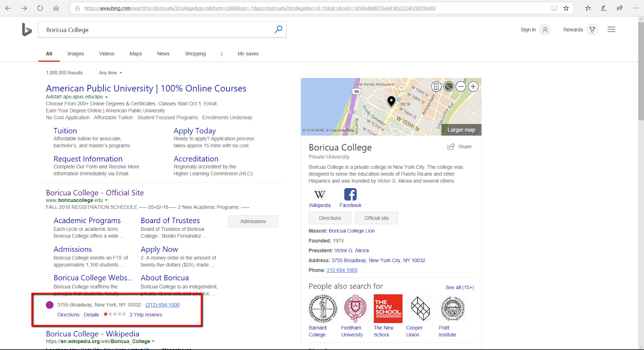Open Boricua College - Official Site result
This screenshot has width=644, height=350.
coord(95,193)
